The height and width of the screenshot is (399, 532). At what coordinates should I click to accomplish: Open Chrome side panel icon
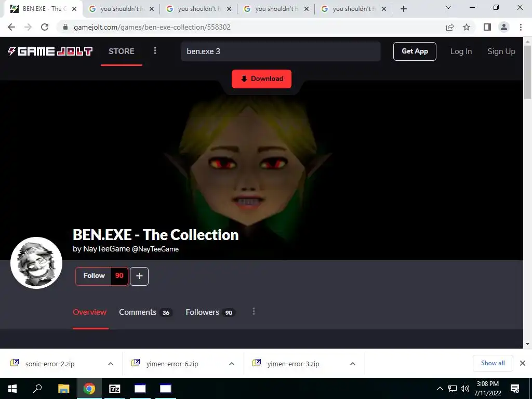487,27
